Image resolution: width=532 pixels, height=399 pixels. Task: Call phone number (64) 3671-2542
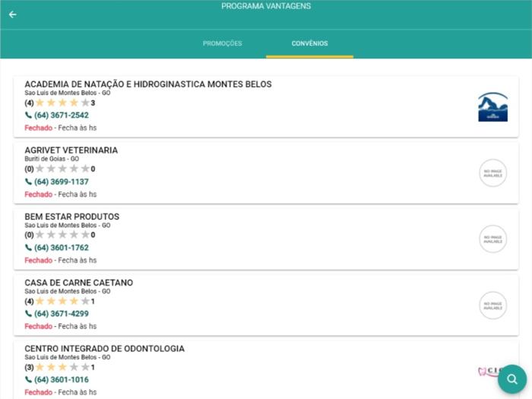point(62,116)
